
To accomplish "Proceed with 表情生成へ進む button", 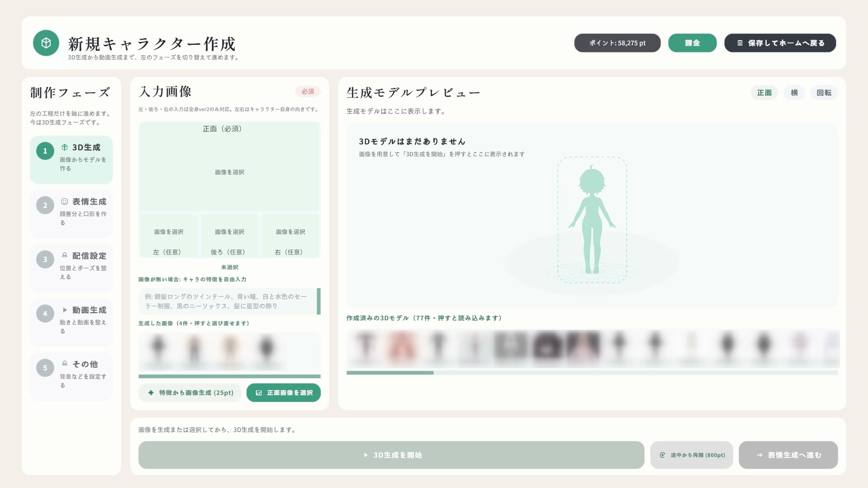I will coord(788,455).
